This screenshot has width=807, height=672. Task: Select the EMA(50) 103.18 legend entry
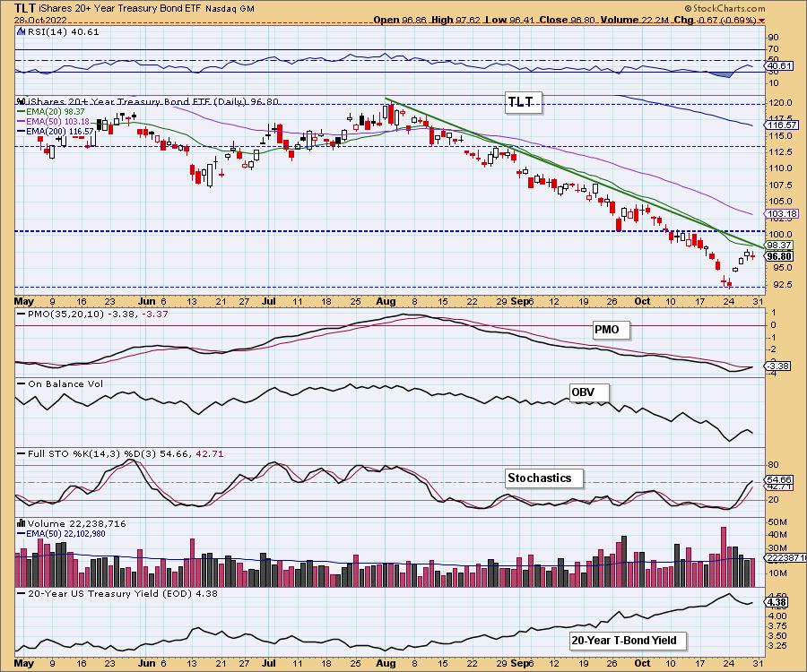coord(53,121)
